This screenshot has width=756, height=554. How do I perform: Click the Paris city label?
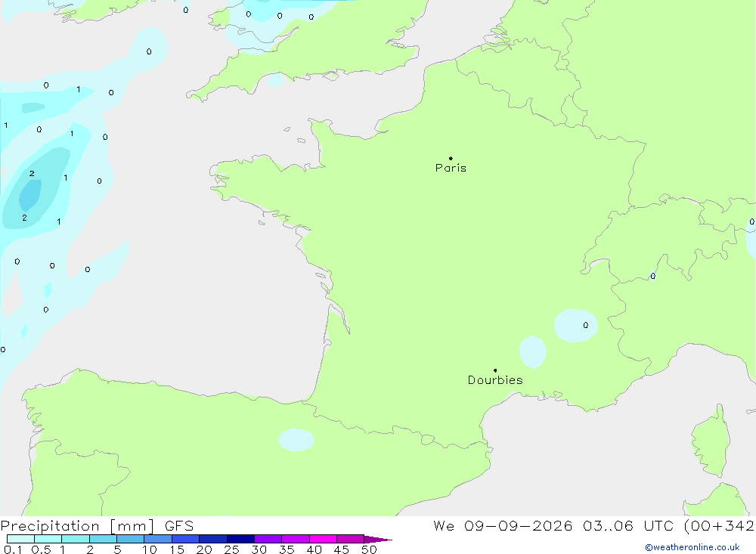[451, 168]
